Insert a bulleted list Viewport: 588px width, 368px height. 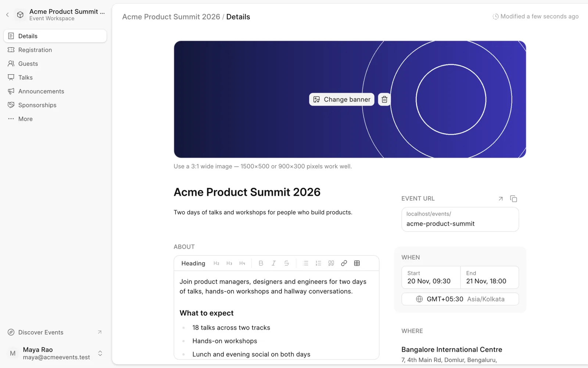point(305,263)
